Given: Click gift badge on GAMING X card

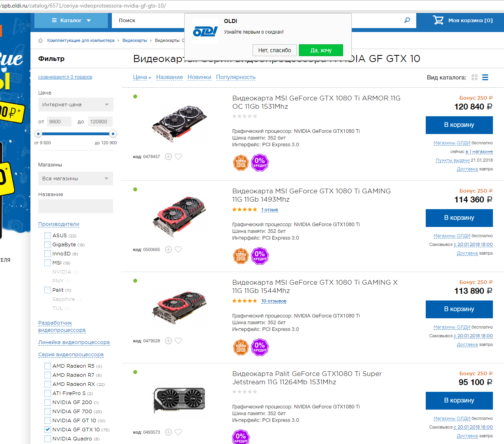Looking at the screenshot, I should pos(241,347).
